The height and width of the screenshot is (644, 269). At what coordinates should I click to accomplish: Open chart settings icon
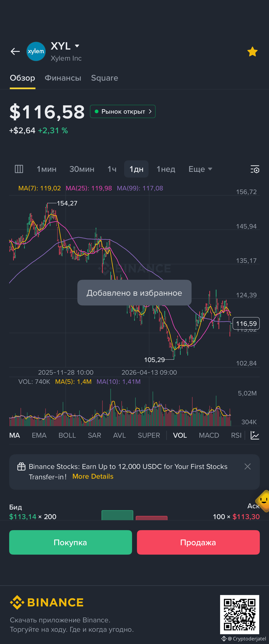click(x=255, y=169)
